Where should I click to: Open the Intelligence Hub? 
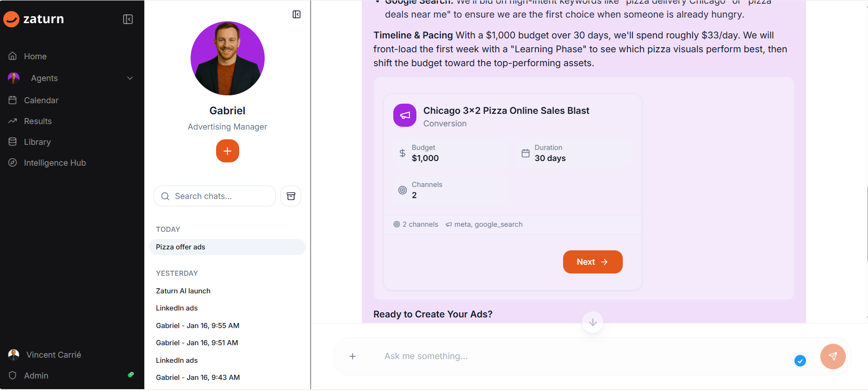coord(55,163)
